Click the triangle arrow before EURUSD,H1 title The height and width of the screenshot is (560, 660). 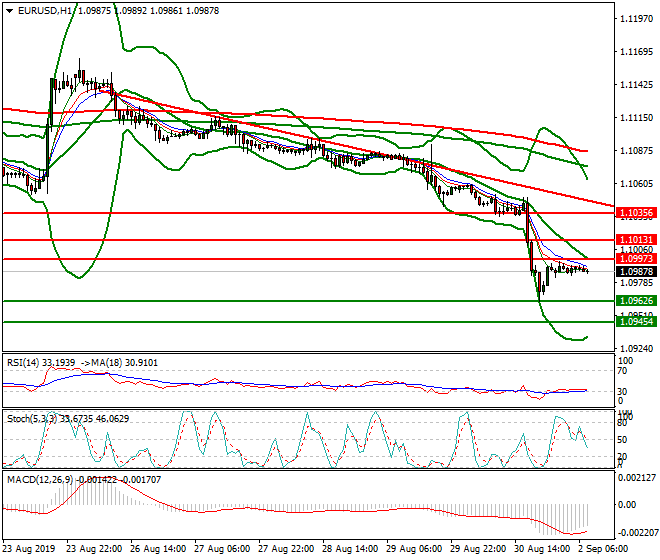(8, 9)
